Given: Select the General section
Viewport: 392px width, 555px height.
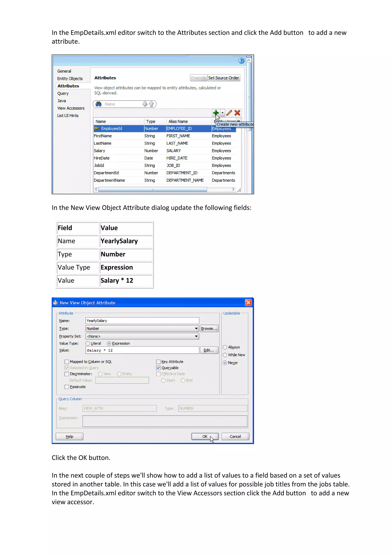Looking at the screenshot, I should coord(64,71).
